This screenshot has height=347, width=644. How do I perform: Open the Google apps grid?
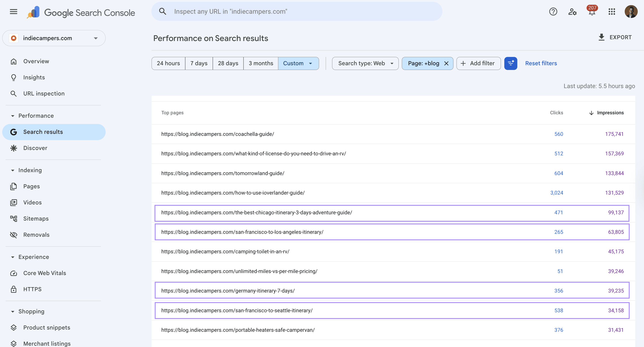pyautogui.click(x=611, y=11)
